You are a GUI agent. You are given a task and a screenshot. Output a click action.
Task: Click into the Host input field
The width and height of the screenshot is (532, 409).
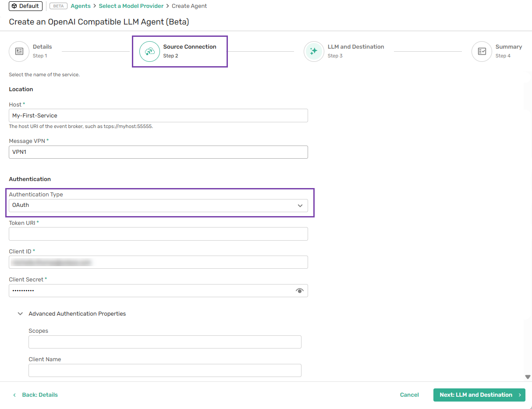pyautogui.click(x=158, y=116)
